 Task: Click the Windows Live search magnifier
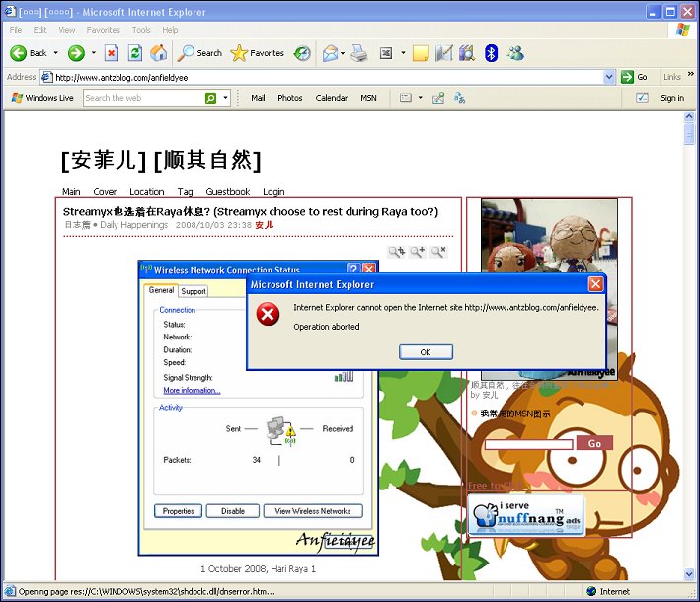[210, 98]
